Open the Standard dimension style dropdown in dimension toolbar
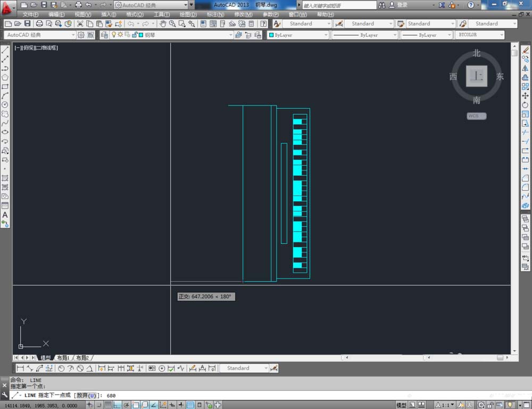Viewport: 532px width, 409px height. click(x=244, y=368)
